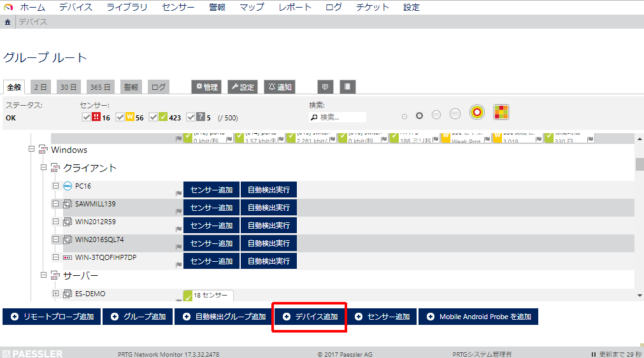Click the PC16 Dell device icon
The height and width of the screenshot is (358, 644).
point(68,186)
